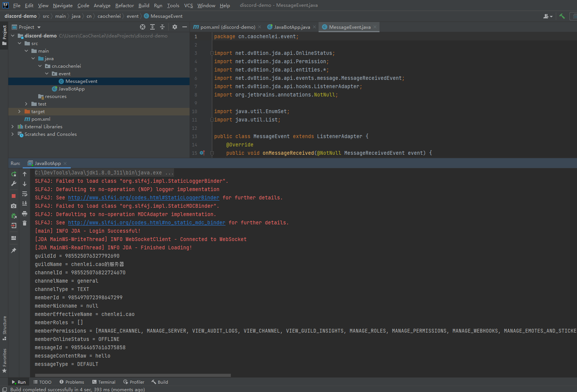This screenshot has height=392, width=577.
Task: Open the TODO tool window
Action: (42, 382)
